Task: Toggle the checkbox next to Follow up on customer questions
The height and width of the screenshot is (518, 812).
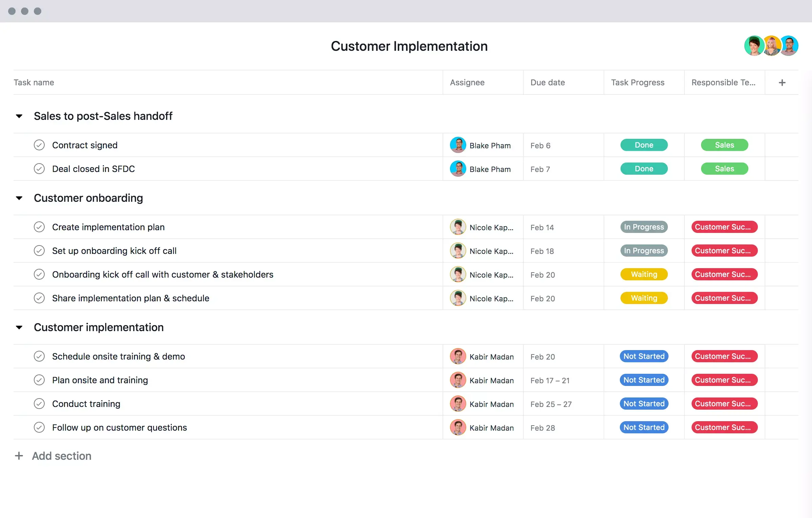Action: pos(40,427)
